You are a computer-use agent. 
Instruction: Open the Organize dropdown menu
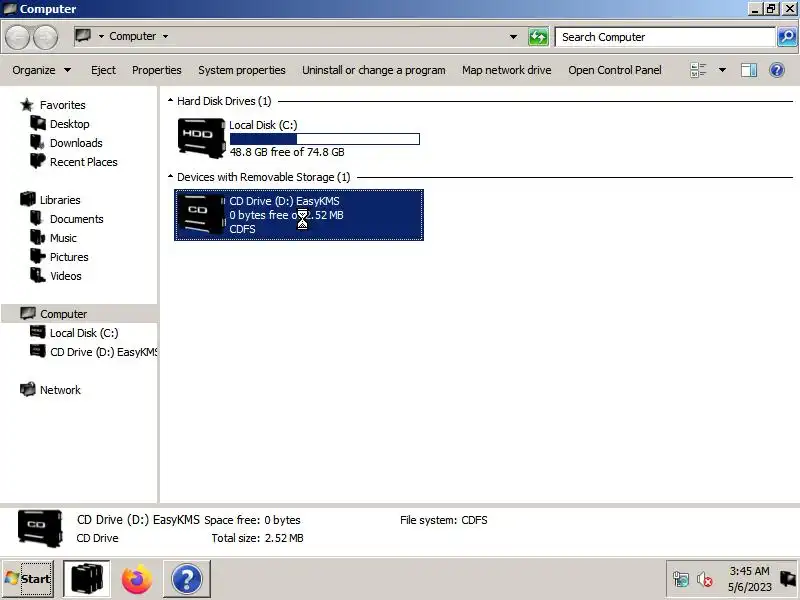(x=42, y=70)
